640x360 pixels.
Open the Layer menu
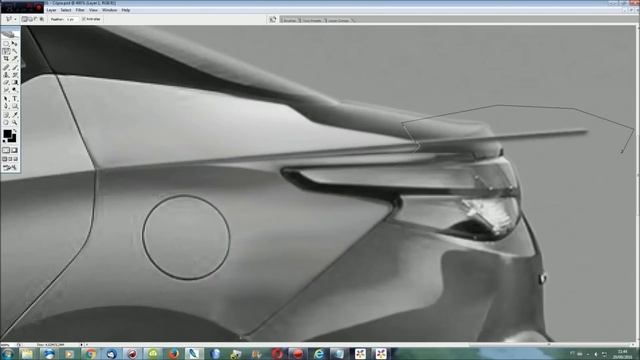point(51,10)
